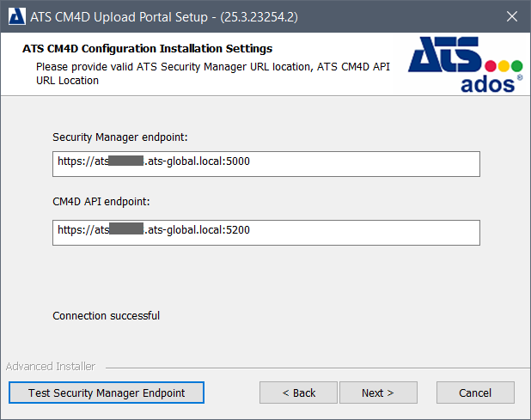531x420 pixels.
Task: Close the Upload Portal Setup window
Action: pos(511,16)
